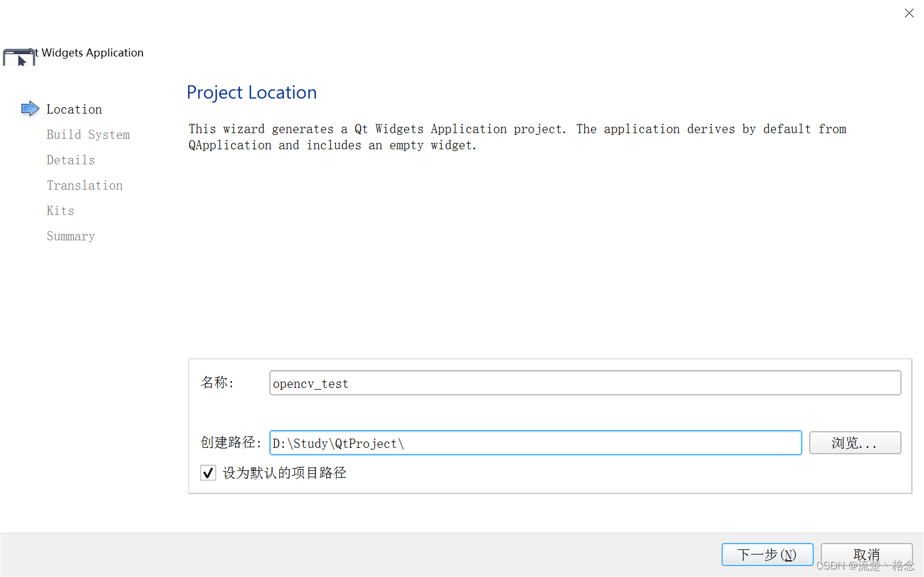The image size is (924, 577).
Task: Click the 下一步(N) next button
Action: pos(767,555)
